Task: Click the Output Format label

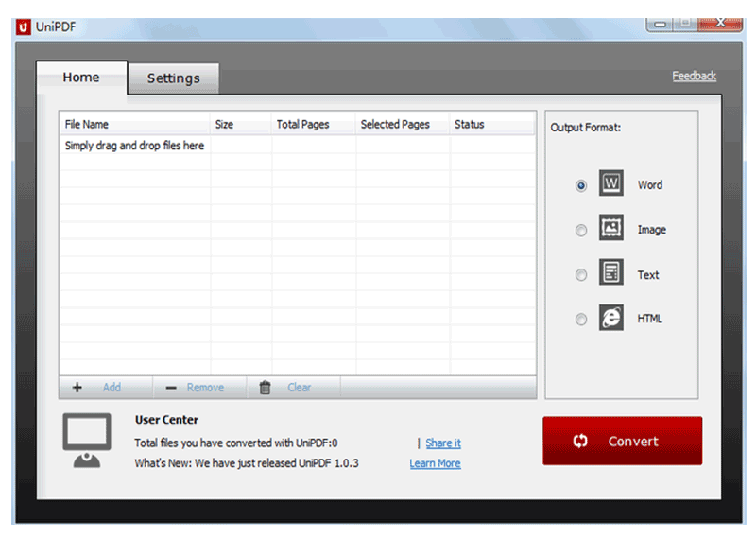Action: (x=585, y=128)
